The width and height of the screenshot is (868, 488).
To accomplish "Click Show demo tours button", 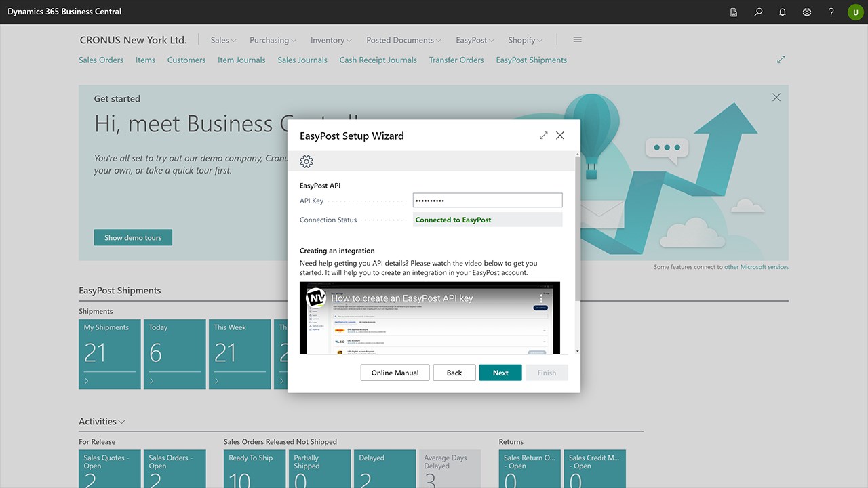I will point(133,238).
